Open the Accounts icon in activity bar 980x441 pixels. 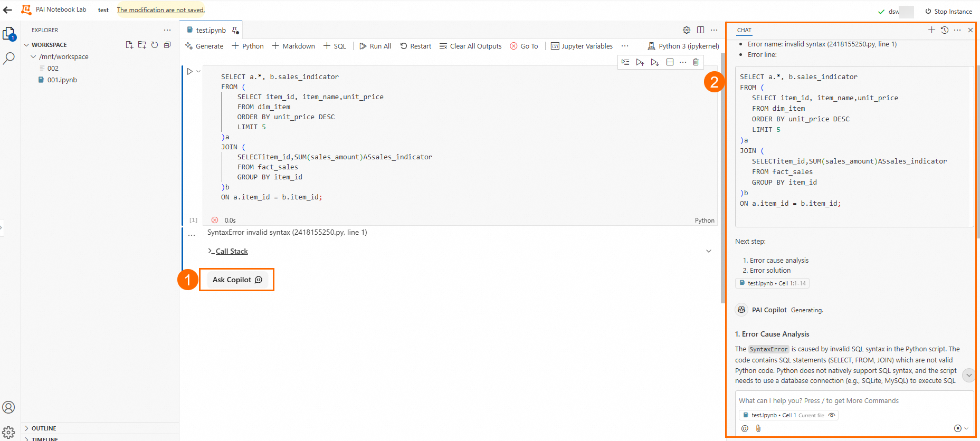(8, 407)
